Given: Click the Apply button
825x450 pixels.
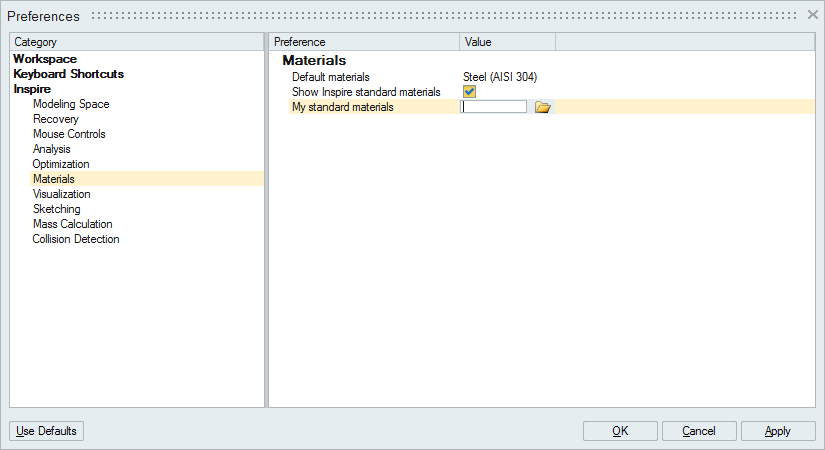Looking at the screenshot, I should 777,431.
